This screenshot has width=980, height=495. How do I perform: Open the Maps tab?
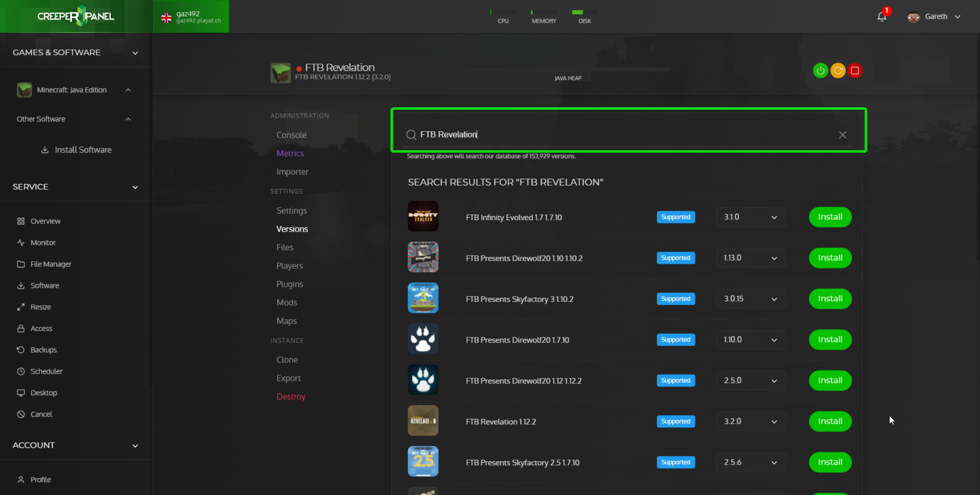tap(286, 321)
